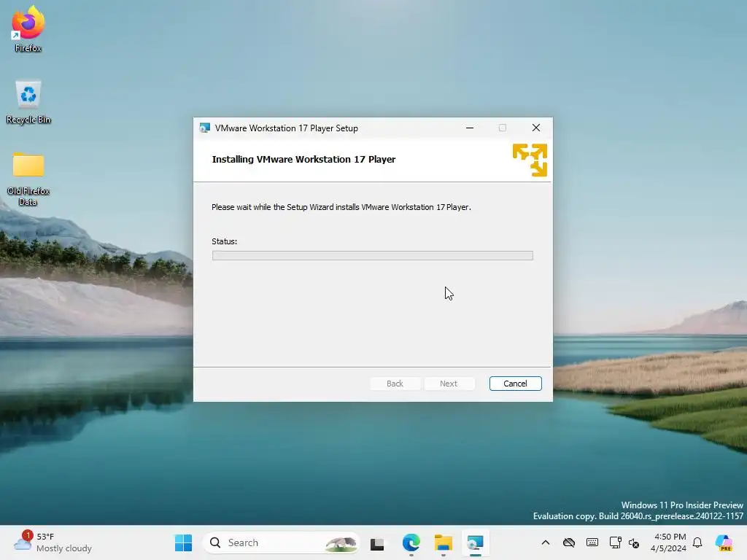Open the clock showing 4:50 PM

coord(669,542)
